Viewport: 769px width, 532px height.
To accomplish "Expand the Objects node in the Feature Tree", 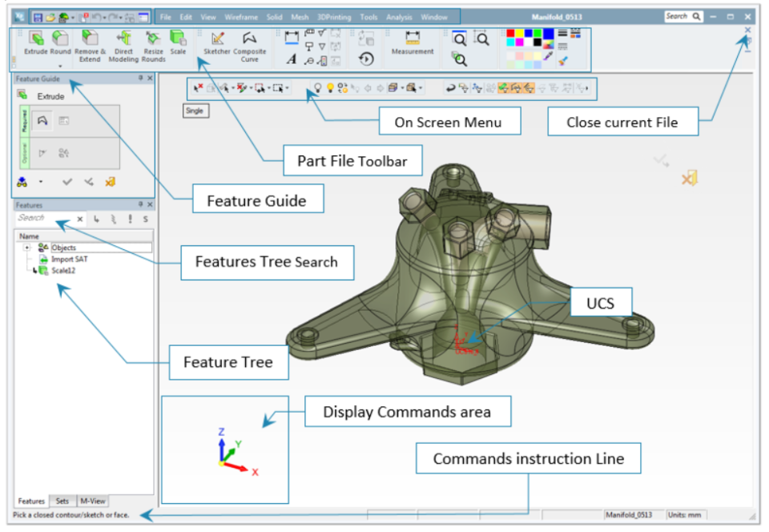I will [26, 247].
